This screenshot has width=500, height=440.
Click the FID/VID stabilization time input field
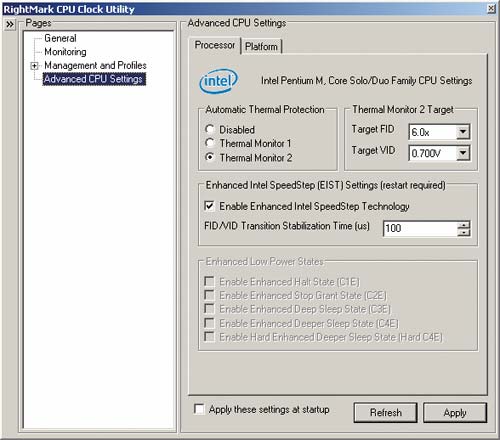pos(420,229)
